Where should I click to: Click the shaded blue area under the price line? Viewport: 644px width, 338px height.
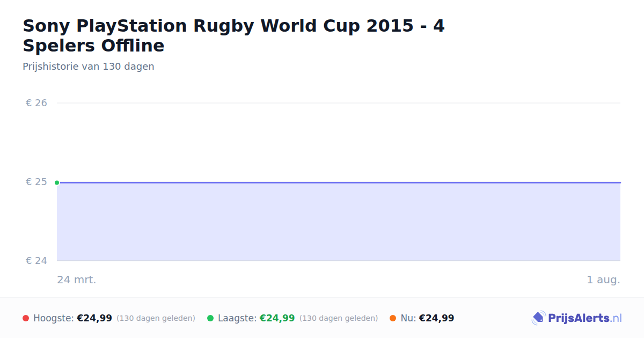pyautogui.click(x=339, y=222)
